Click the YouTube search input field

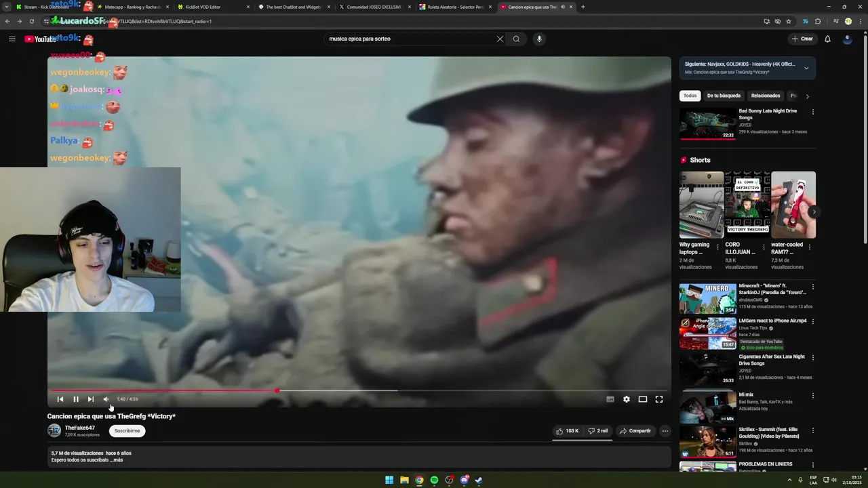(x=410, y=39)
